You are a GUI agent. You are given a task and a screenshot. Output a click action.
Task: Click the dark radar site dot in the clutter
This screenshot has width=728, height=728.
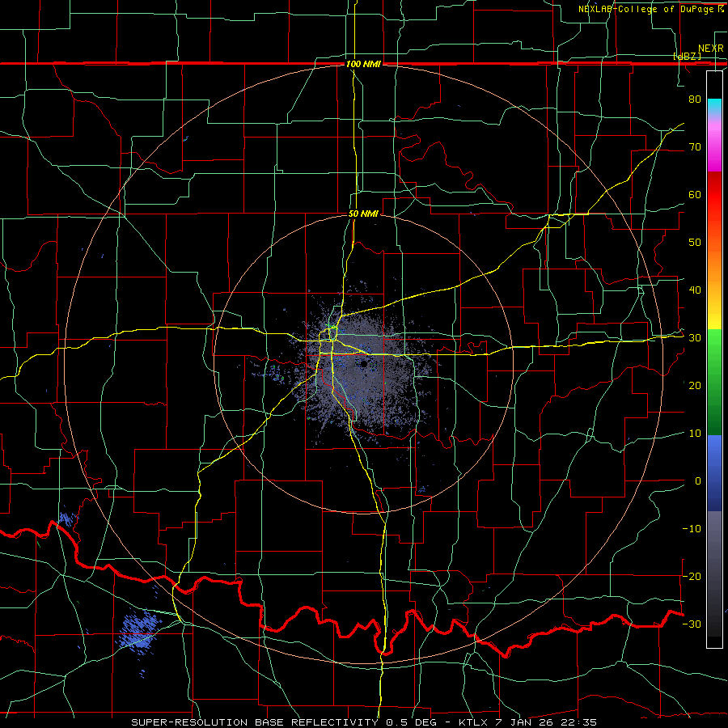coord(363,365)
